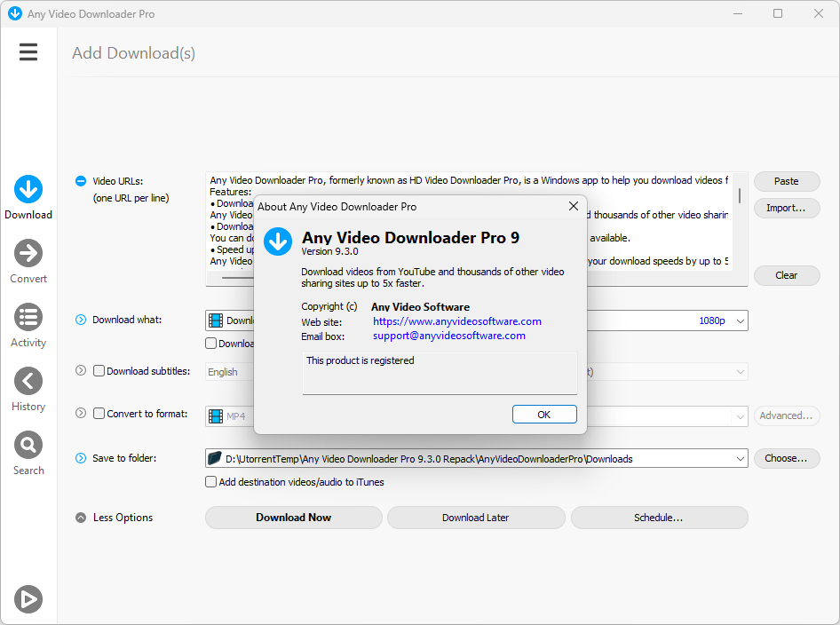
Task: Expand the Save to folder options arrow
Action: click(80, 458)
